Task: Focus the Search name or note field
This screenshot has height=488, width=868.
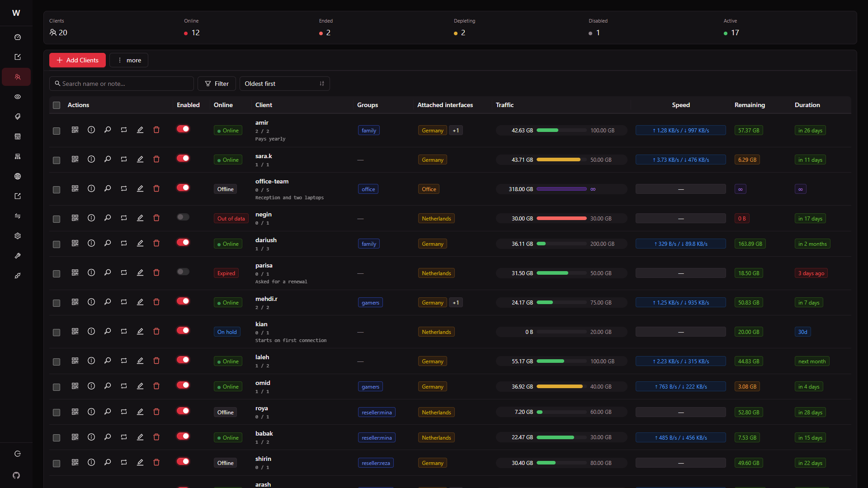Action: tap(122, 84)
